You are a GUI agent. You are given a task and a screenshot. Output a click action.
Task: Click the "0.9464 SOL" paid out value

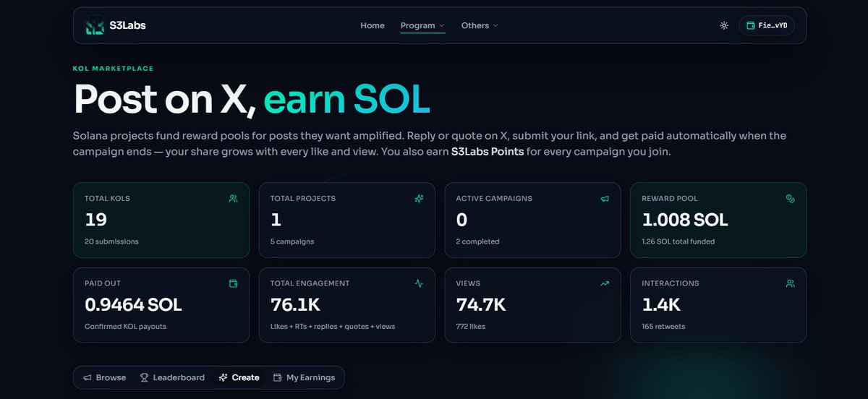133,305
